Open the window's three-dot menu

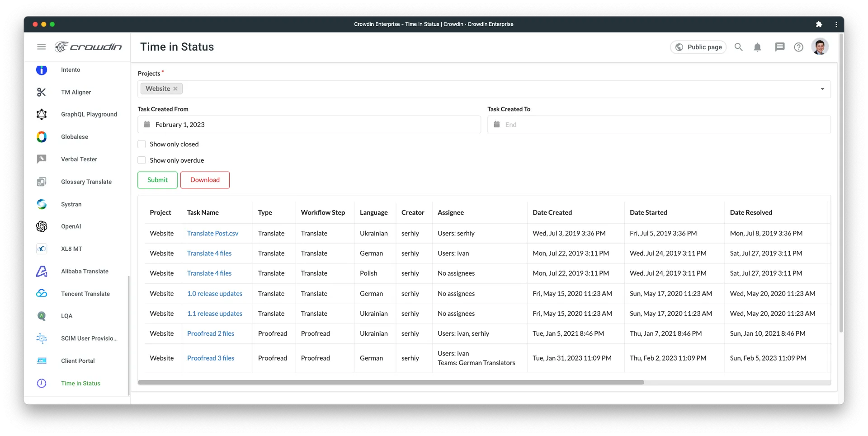(x=836, y=24)
